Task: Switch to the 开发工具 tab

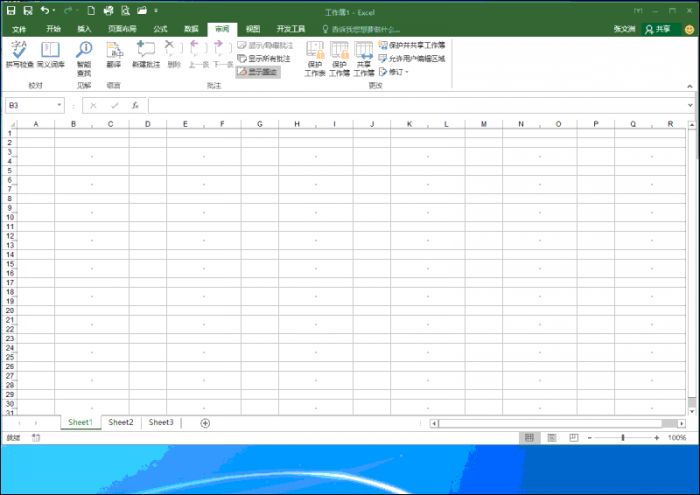Action: [291, 29]
